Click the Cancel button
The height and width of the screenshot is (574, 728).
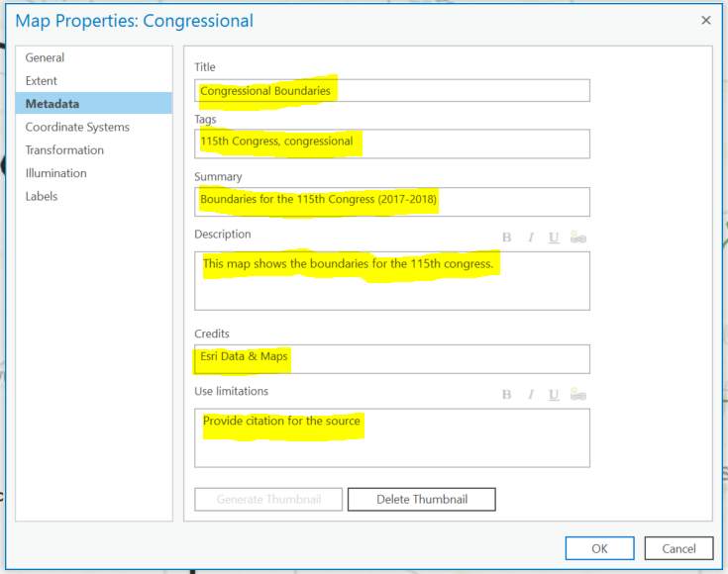pyautogui.click(x=678, y=548)
